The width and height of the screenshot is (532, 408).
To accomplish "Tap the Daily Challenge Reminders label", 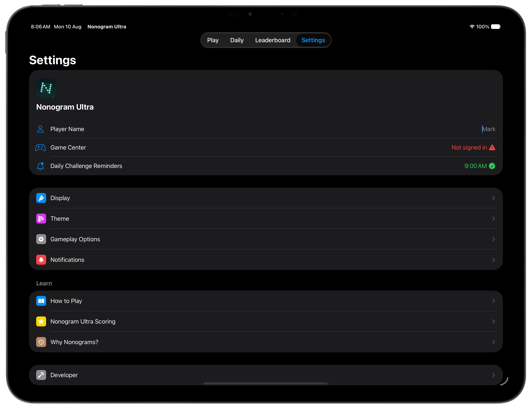I will (86, 166).
